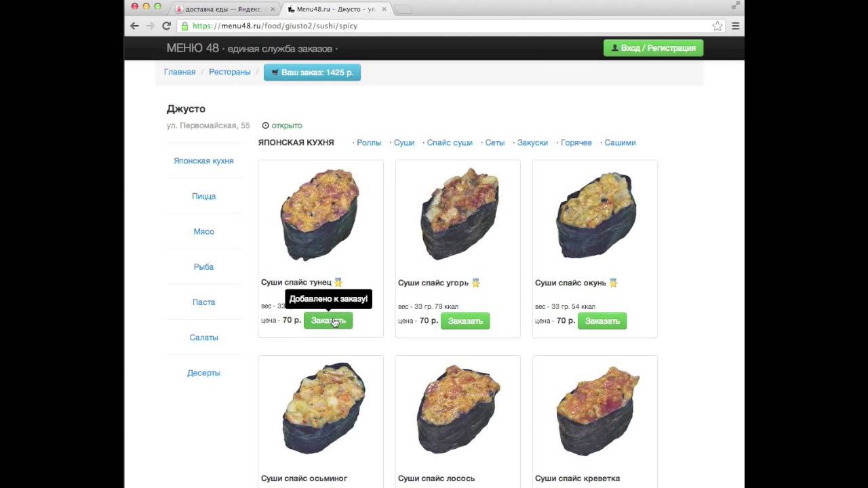Click the Добавлено к заказу! tooltip

(328, 299)
